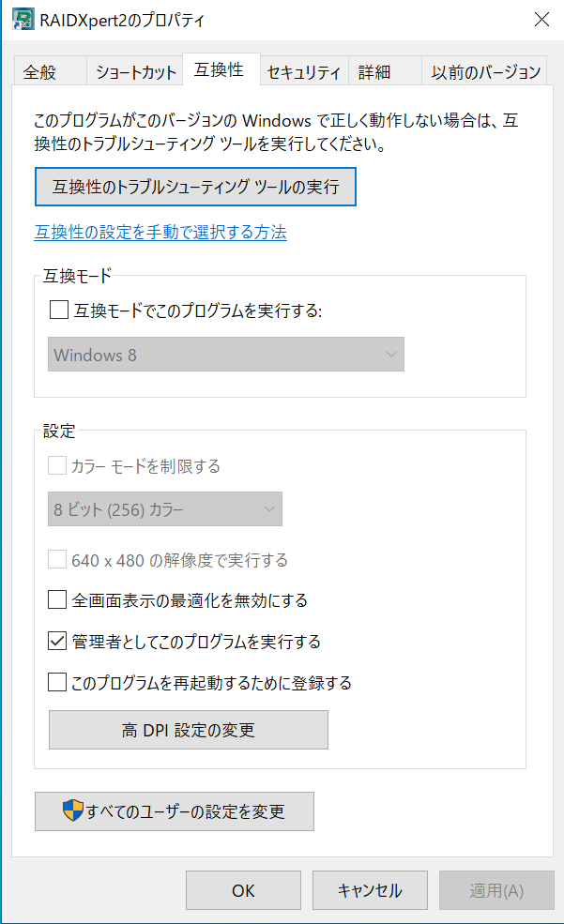Check このプログラムを再起動するために登録する option
This screenshot has width=564, height=924.
[58, 683]
